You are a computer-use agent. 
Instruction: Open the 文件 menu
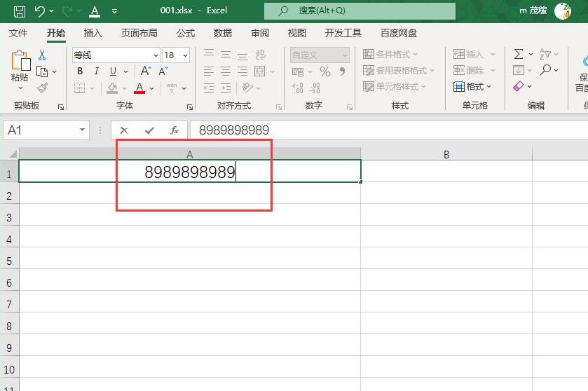18,33
